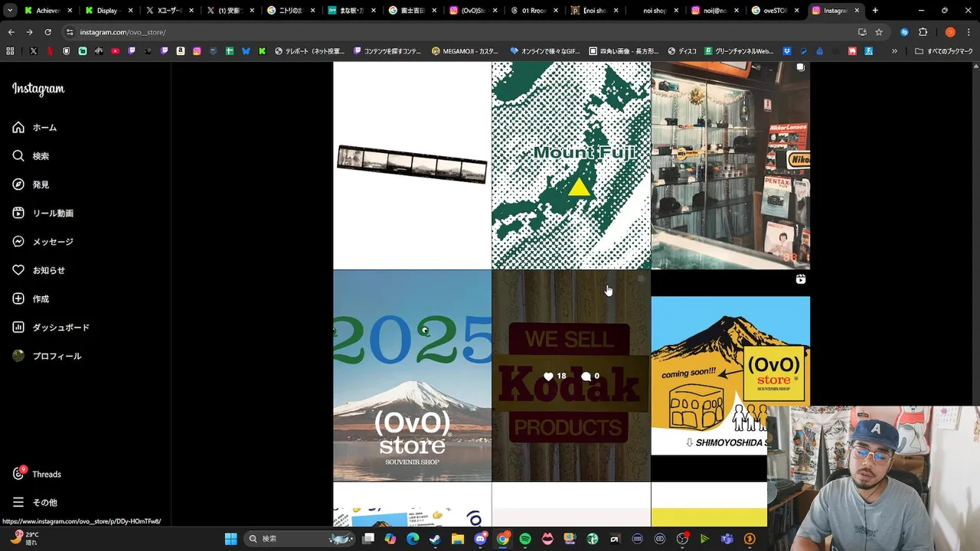Screen dimensions: 980x551
Task: Open the テレポート bookmark link
Action: (309, 51)
